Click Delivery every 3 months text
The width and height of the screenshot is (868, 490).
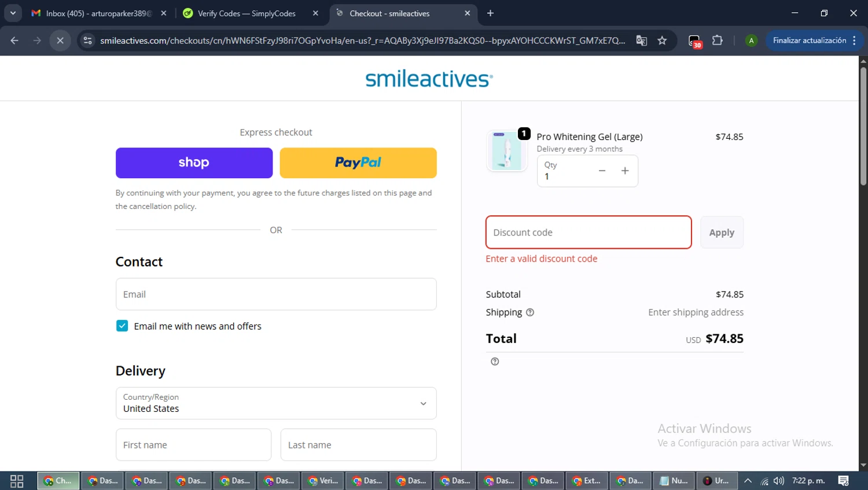580,149
